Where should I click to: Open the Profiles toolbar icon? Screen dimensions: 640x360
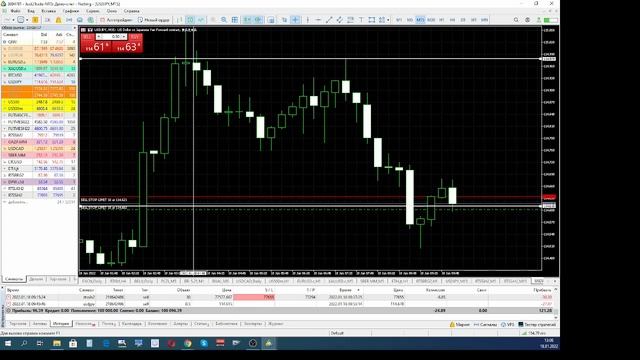[20, 20]
